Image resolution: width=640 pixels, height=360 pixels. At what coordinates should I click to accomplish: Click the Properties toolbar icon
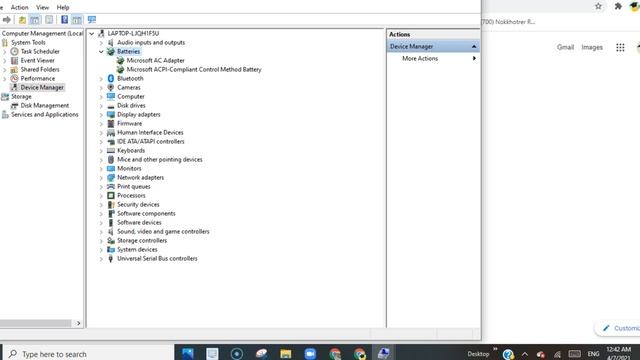[x=49, y=20]
